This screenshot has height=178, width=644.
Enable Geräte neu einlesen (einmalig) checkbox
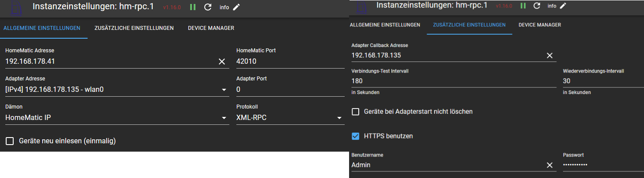point(10,141)
